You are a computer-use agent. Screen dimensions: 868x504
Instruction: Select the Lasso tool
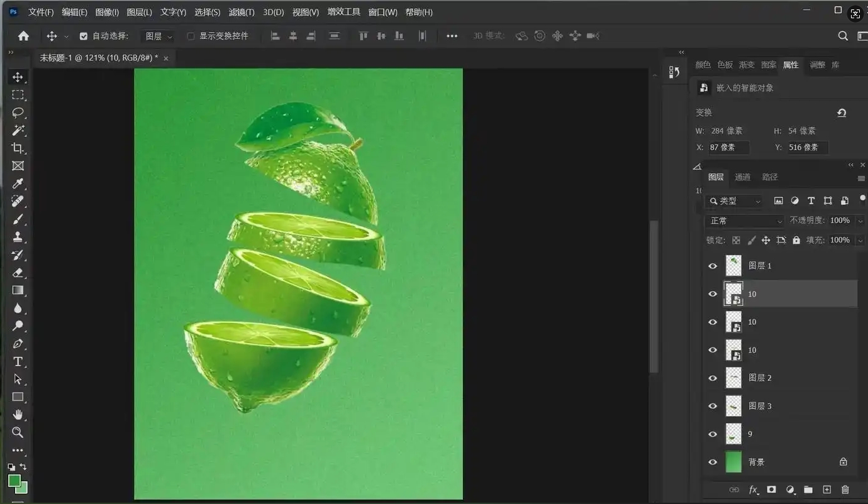click(18, 112)
